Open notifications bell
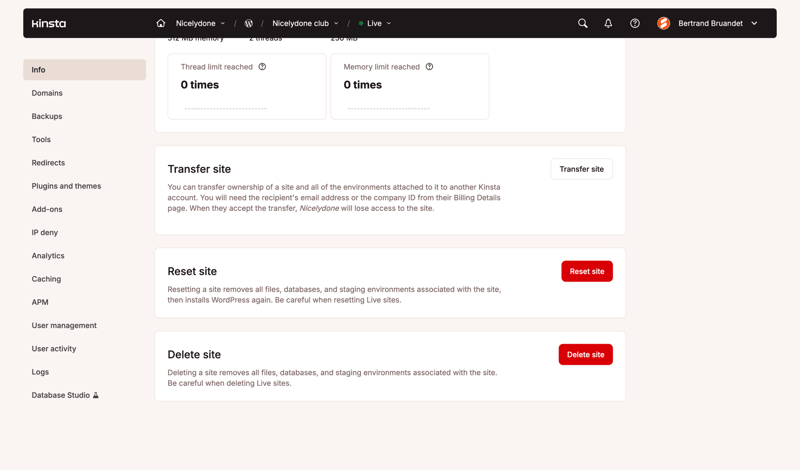 (x=608, y=23)
